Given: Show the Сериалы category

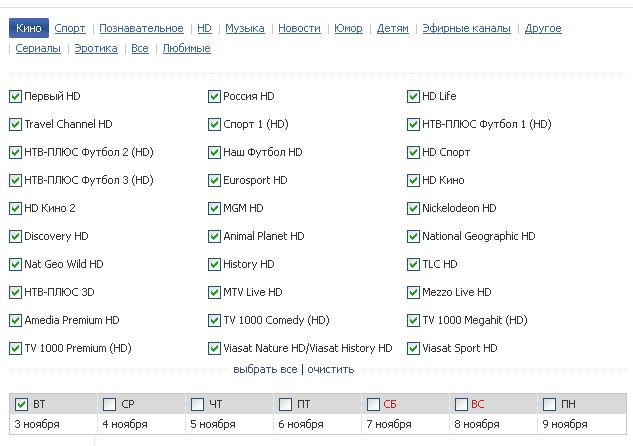Looking at the screenshot, I should (x=38, y=48).
